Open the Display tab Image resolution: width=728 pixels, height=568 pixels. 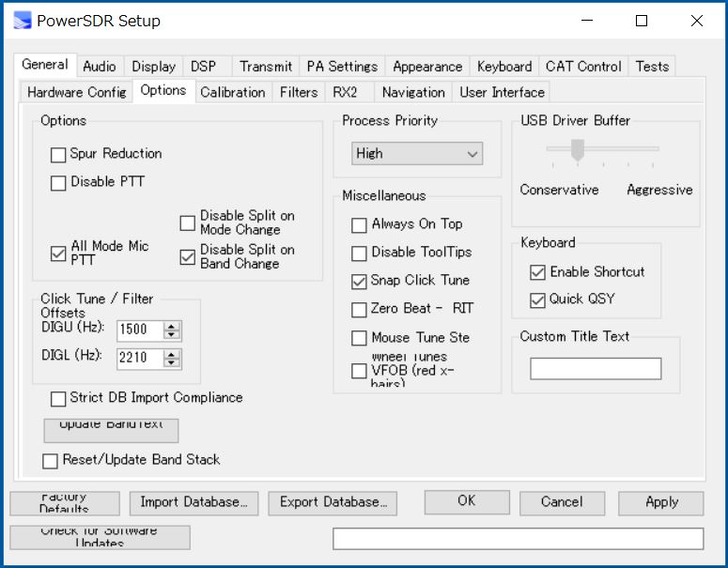point(154,67)
